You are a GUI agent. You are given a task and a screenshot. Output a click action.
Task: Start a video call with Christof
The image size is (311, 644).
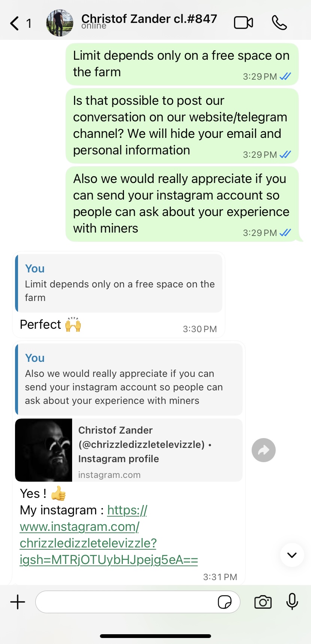[x=243, y=23]
